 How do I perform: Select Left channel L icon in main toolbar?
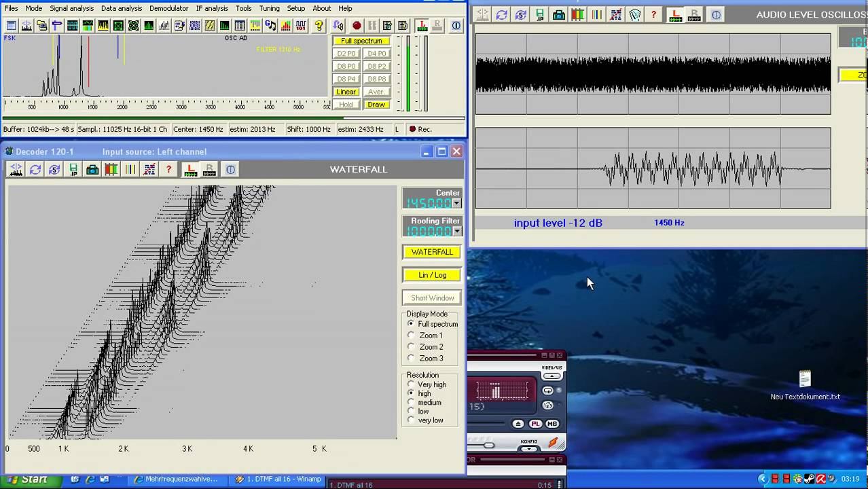422,26
